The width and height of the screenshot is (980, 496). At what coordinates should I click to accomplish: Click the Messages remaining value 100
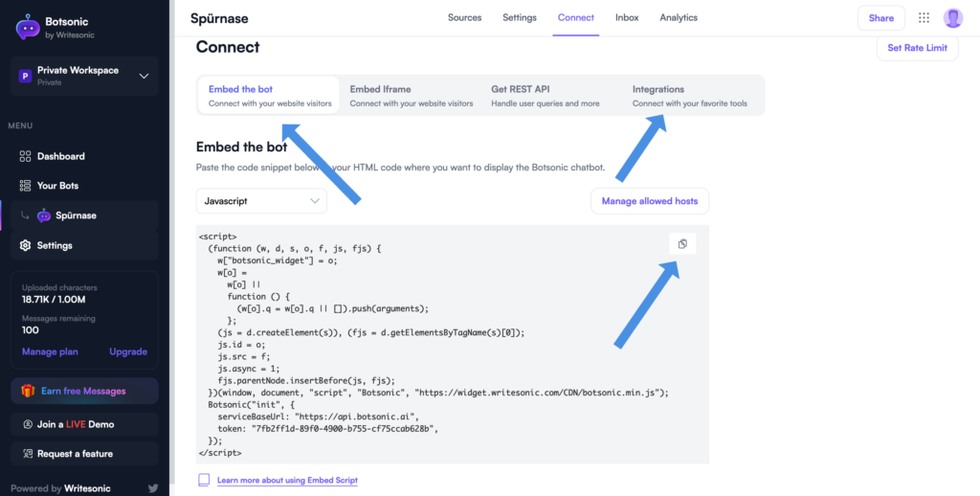click(30, 330)
